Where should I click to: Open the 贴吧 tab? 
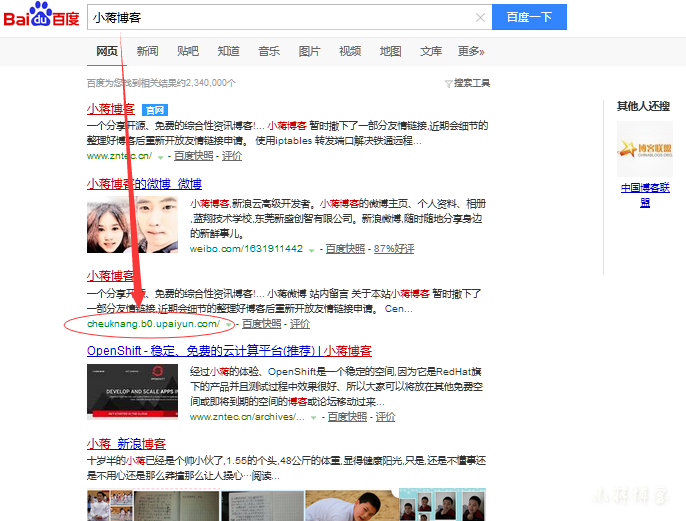[x=188, y=52]
